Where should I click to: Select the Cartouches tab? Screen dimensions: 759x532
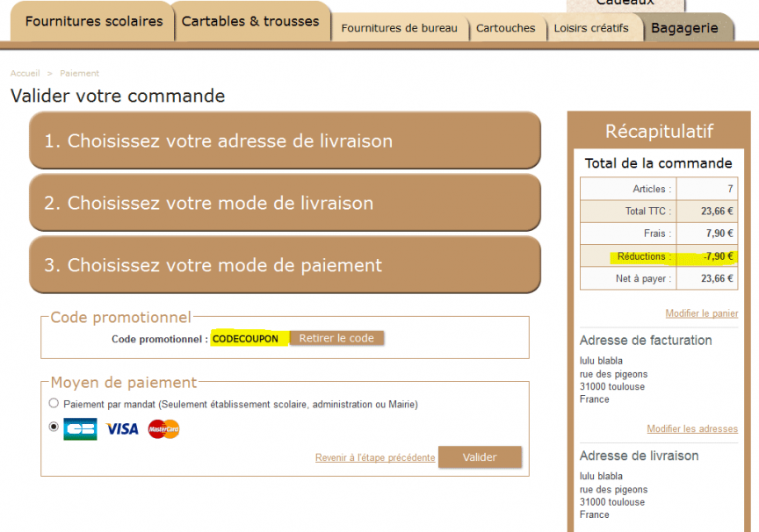pos(507,28)
